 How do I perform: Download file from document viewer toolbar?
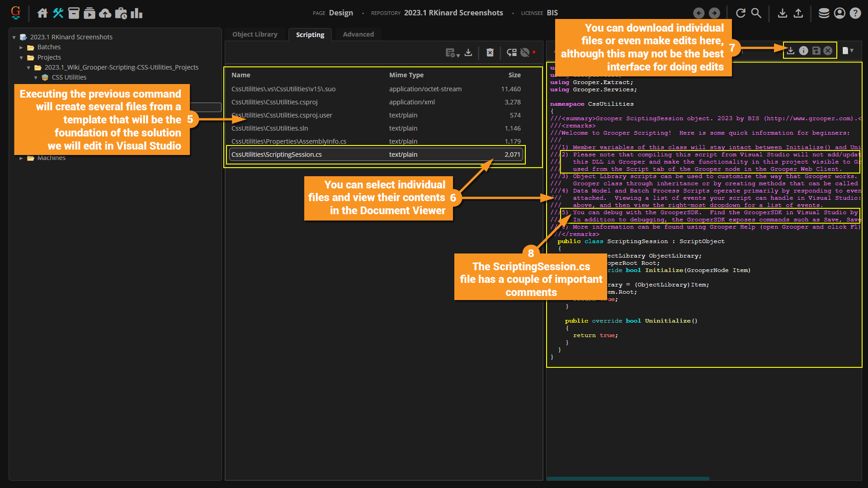coord(790,51)
